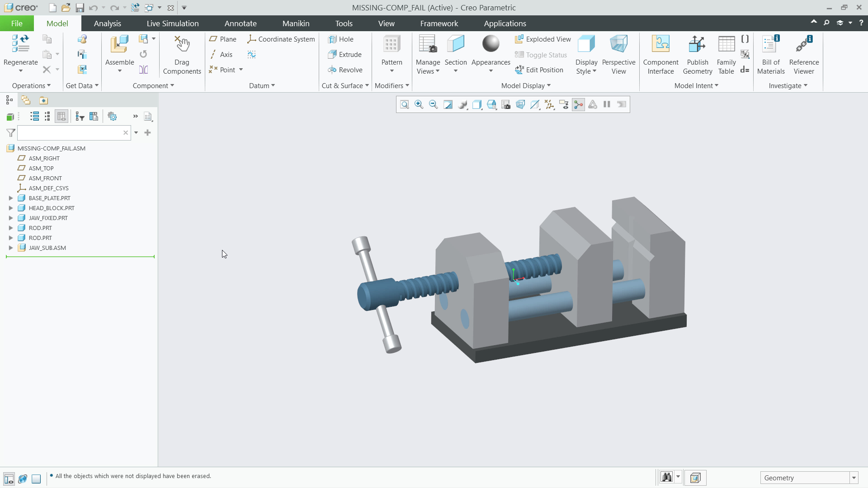Switch to the Annotate tab
Screen dimensions: 868x488
pyautogui.click(x=241, y=23)
